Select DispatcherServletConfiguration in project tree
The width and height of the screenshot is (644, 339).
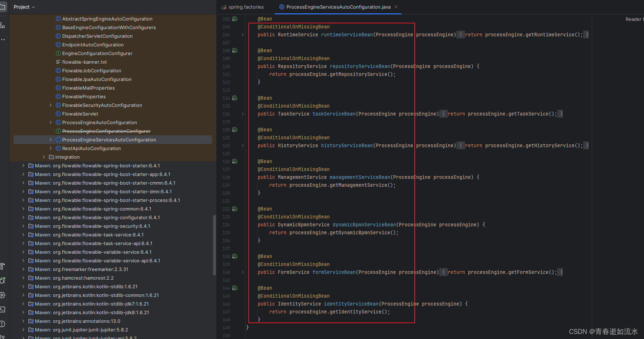[97, 36]
